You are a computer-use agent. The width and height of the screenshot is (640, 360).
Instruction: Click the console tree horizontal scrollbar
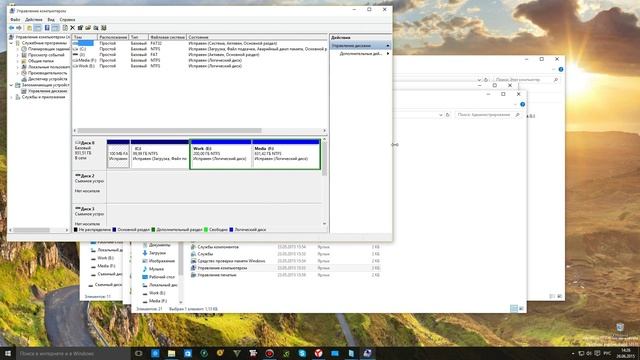31,230
